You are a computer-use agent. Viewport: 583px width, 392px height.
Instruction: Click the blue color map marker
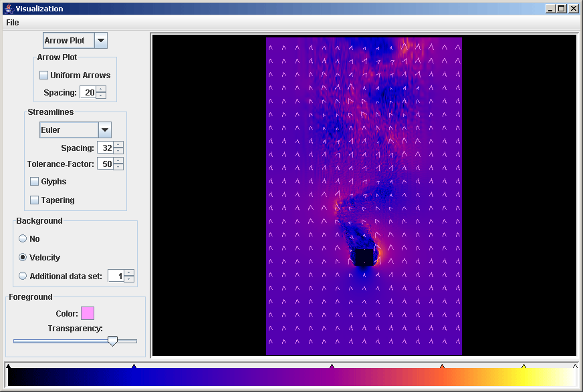pyautogui.click(x=134, y=367)
